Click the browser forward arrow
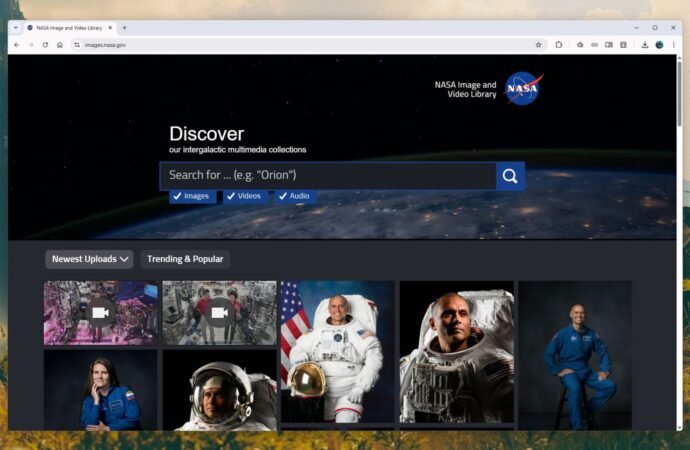The height and width of the screenshot is (450, 690). (x=31, y=45)
